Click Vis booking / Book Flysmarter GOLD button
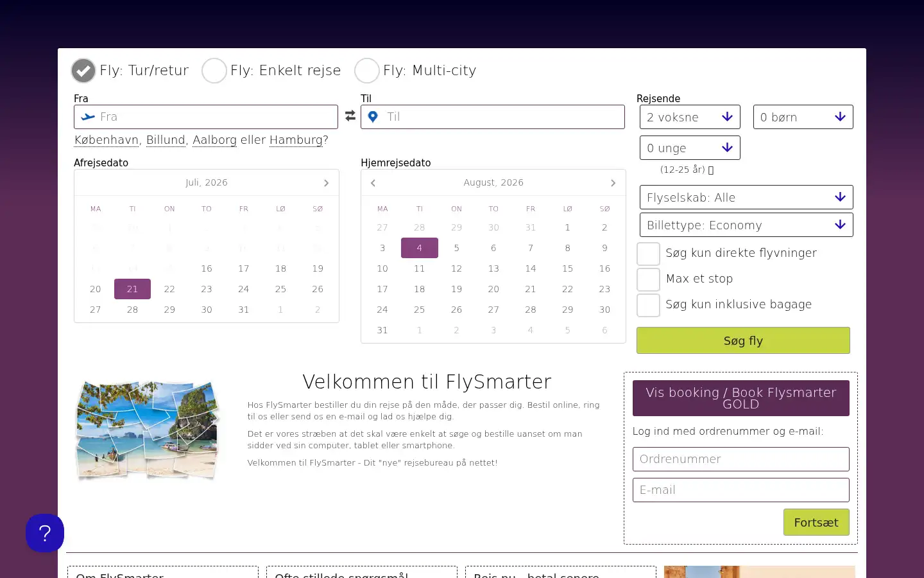924x578 pixels. click(741, 398)
